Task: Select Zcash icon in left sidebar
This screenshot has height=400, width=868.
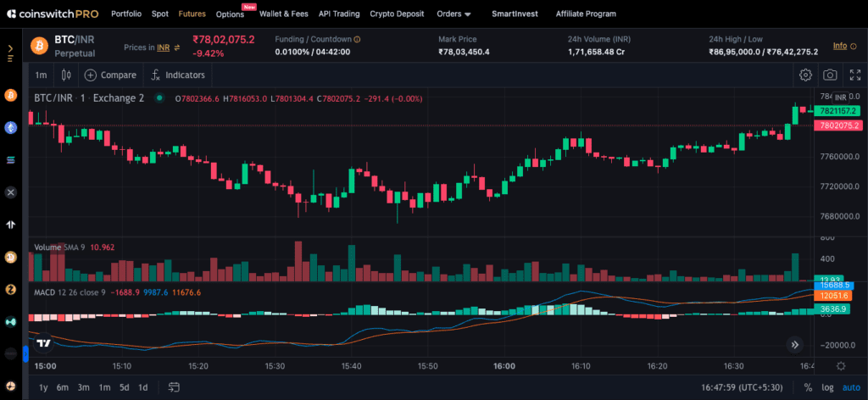Action: coord(10,289)
